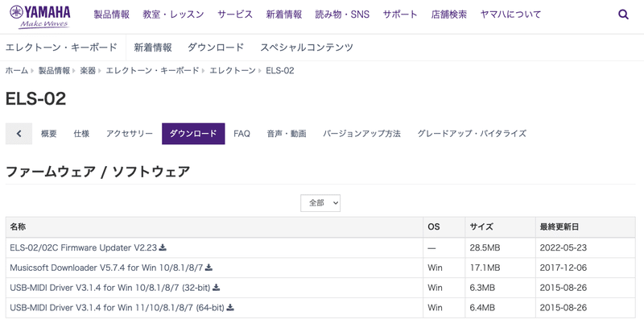Open the top-bar 新着情報 menu

284,15
